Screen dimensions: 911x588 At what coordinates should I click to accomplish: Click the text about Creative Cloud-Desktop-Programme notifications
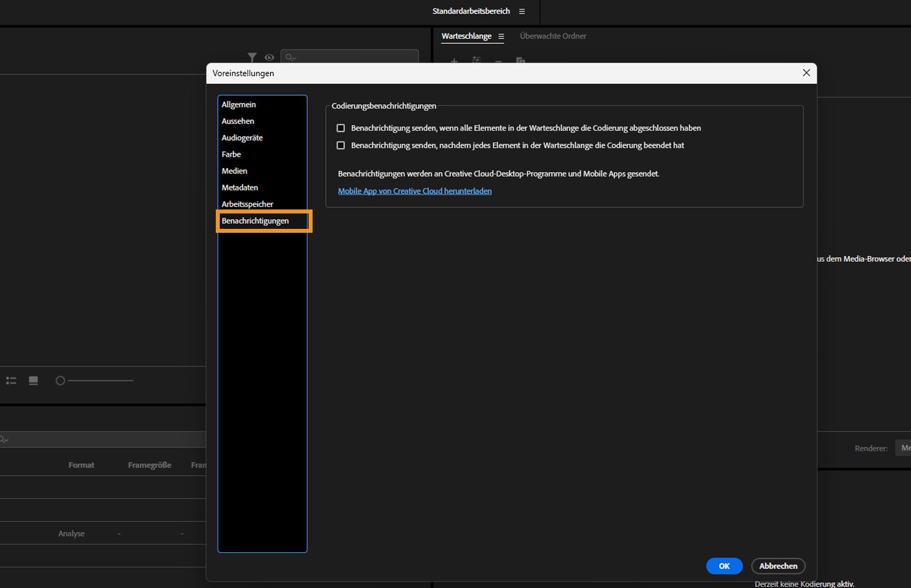point(499,174)
